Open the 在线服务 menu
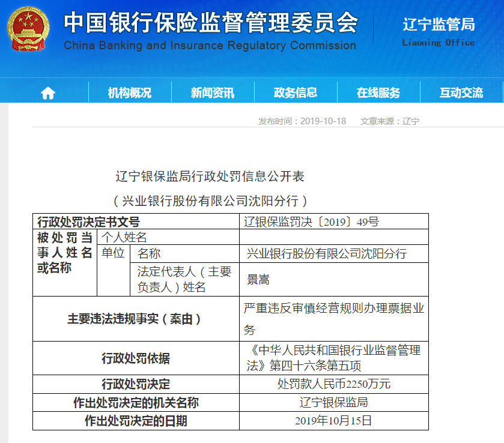Viewport: 504px width, 443px height. point(378,93)
